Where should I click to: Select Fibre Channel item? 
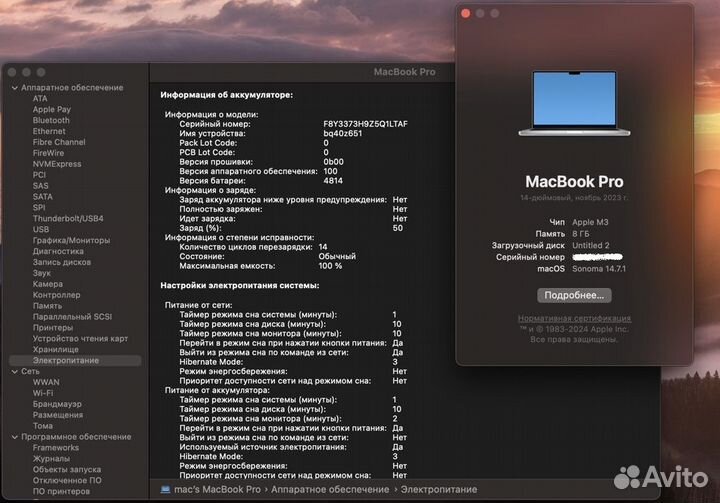pyautogui.click(x=59, y=142)
